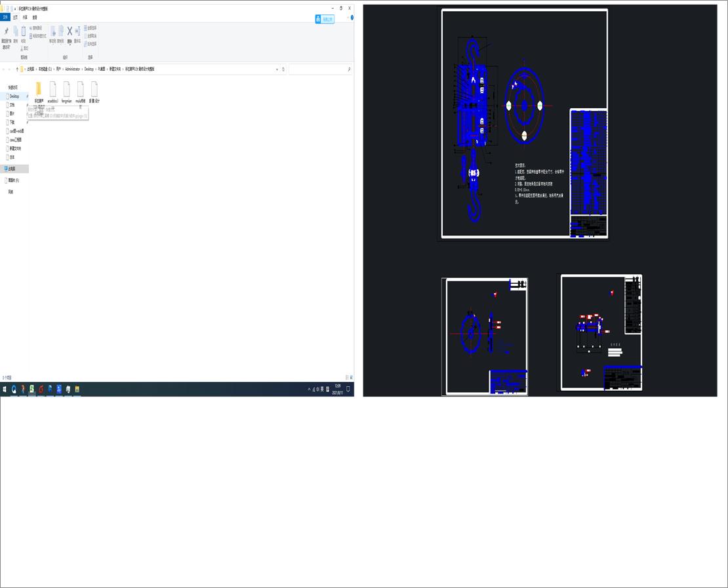The height and width of the screenshot is (588, 728).
Task: Select the fengmian file
Action: pyautogui.click(x=66, y=92)
